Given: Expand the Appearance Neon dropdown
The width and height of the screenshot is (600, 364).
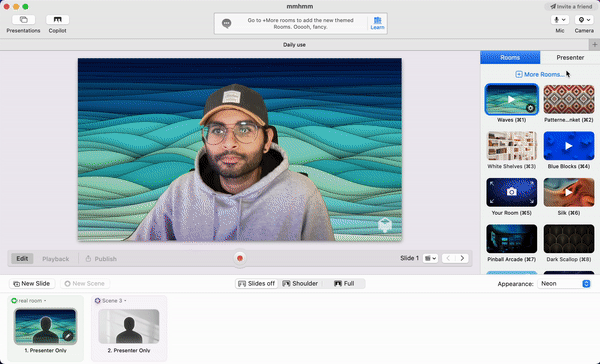Looking at the screenshot, I should tap(564, 284).
